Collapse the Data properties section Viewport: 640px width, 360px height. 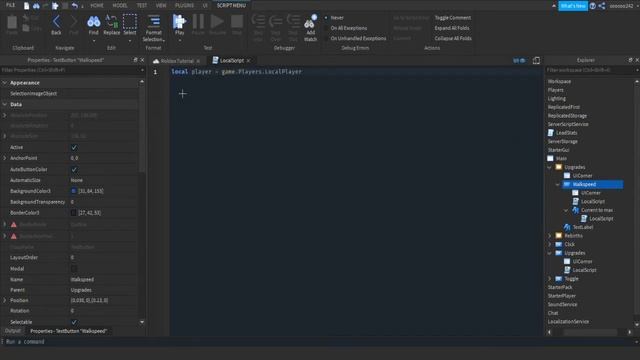[x=5, y=104]
